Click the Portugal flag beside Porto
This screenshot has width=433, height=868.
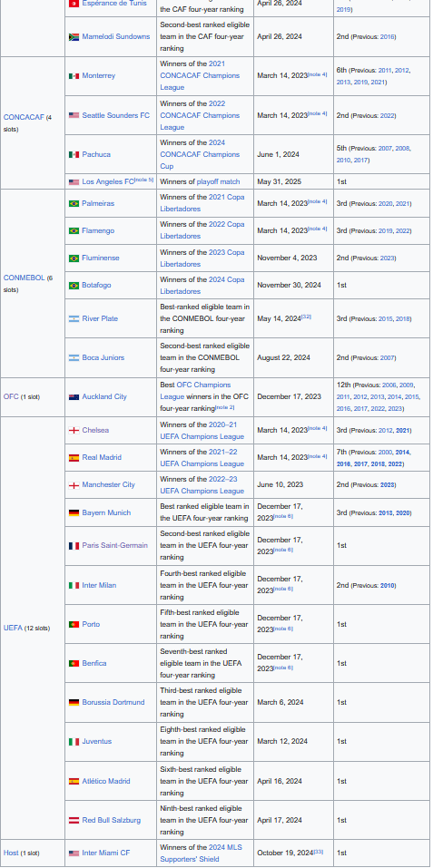74,624
